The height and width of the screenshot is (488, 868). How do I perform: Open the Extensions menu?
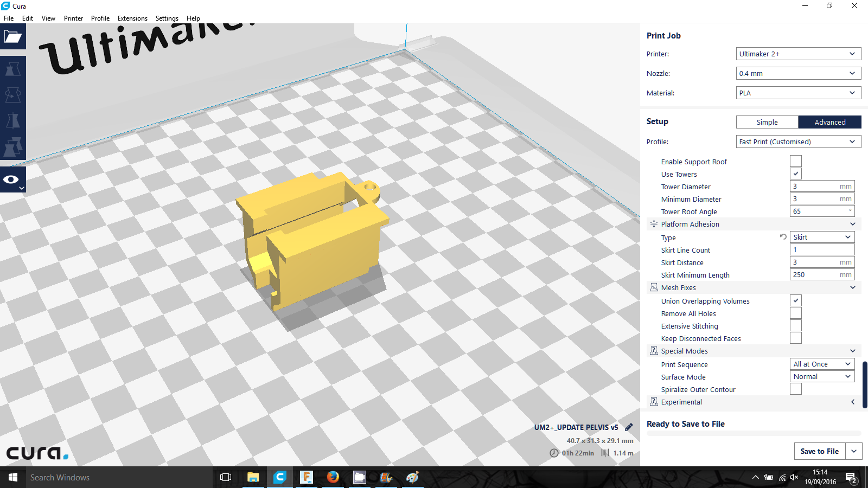click(x=132, y=18)
